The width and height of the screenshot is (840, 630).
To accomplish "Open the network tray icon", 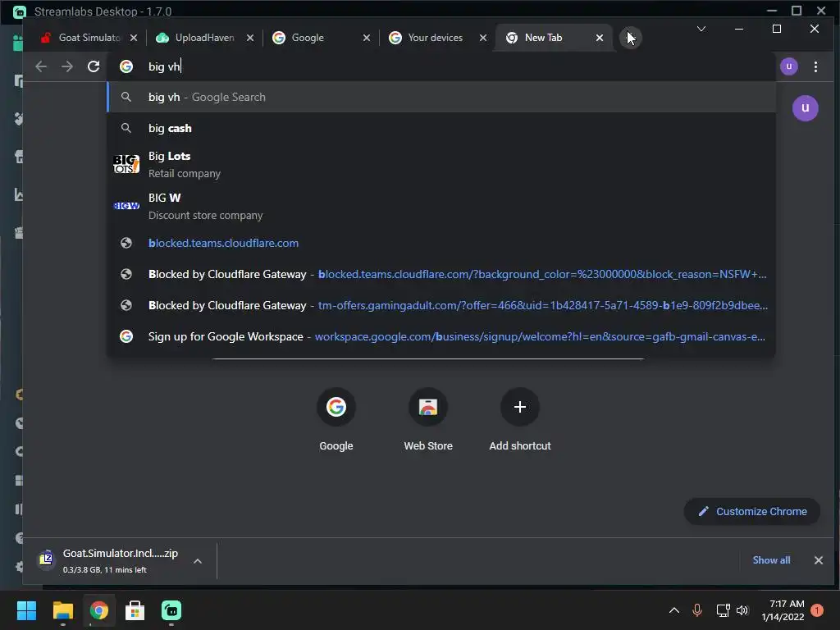I will pyautogui.click(x=723, y=610).
